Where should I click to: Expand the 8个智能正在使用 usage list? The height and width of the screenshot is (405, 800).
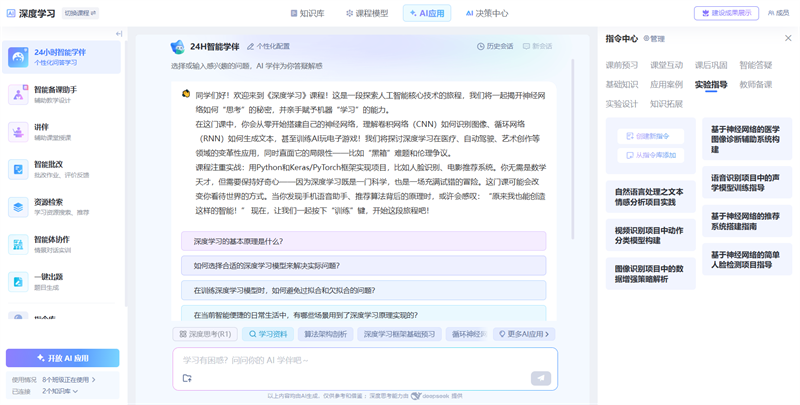click(x=70, y=380)
